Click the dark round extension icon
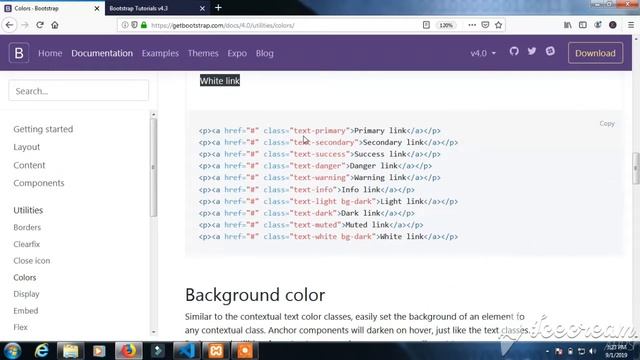 coord(613,25)
